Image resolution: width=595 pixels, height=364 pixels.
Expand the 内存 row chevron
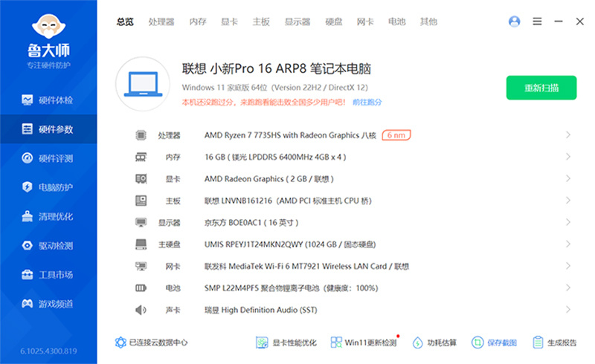pyautogui.click(x=568, y=157)
